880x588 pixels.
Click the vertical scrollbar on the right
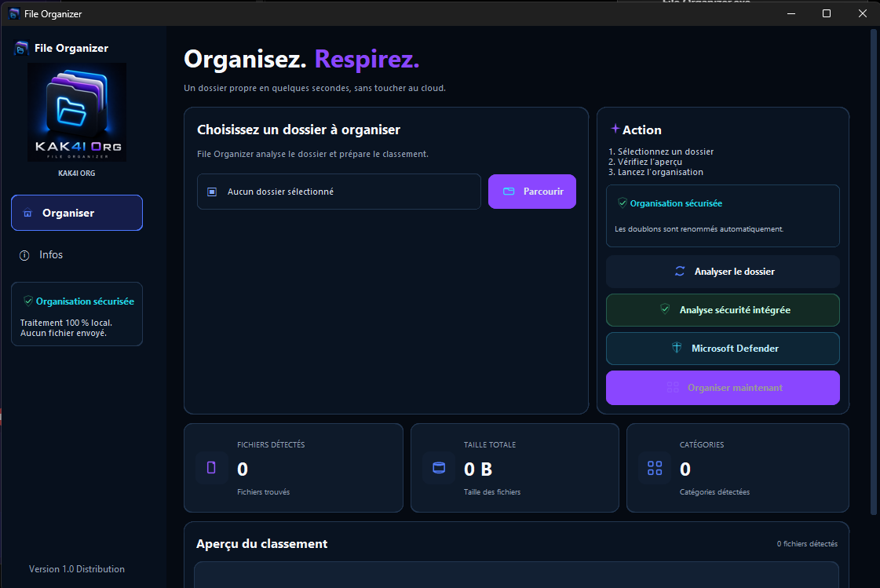(873, 272)
